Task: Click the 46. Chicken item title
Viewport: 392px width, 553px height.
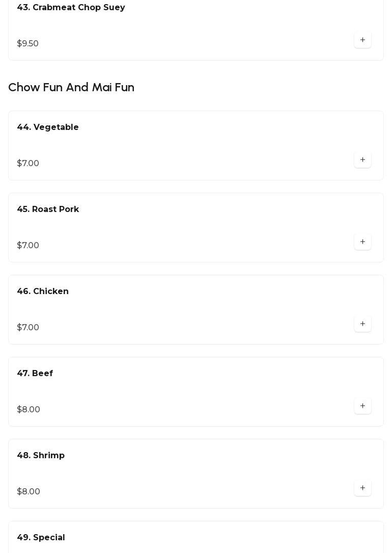Action: coord(43,292)
